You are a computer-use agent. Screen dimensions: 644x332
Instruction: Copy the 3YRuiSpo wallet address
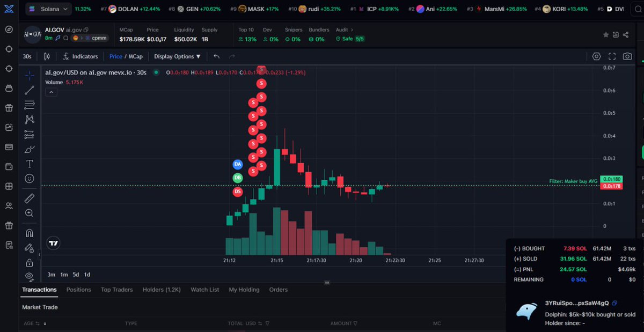[x=614, y=303]
